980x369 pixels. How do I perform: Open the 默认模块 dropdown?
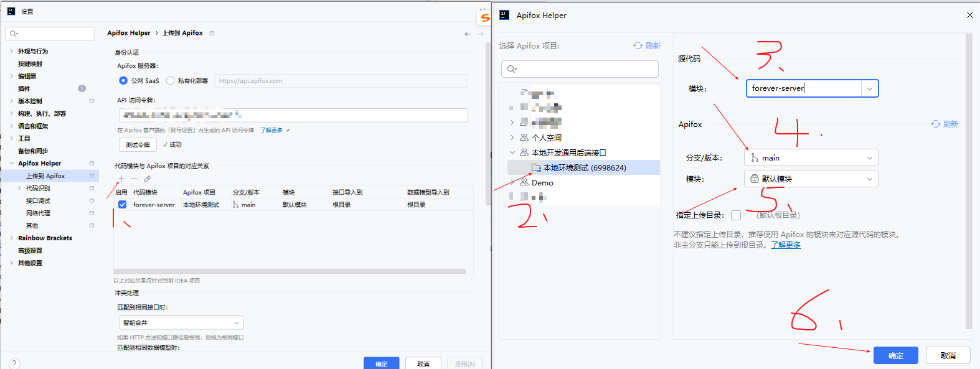(x=811, y=179)
